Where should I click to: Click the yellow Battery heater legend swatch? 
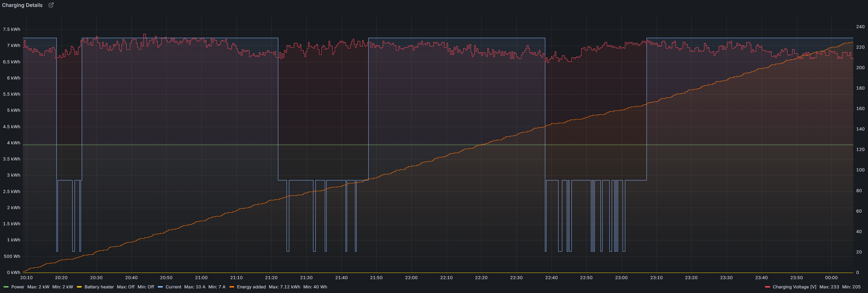click(79, 287)
